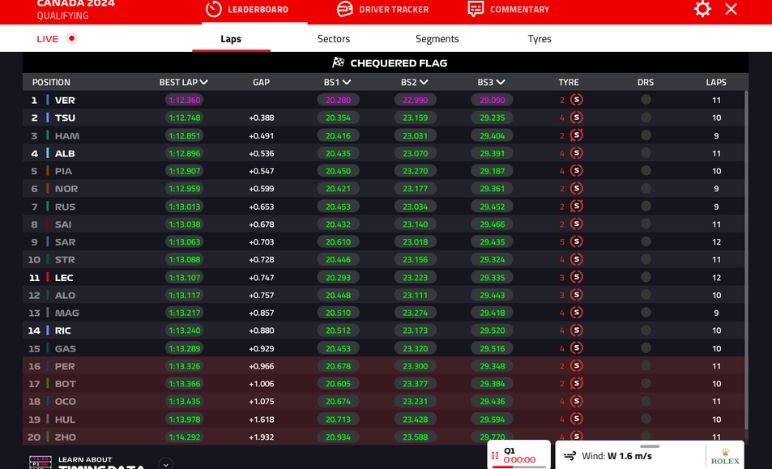This screenshot has height=469, width=772.
Task: Select driver TSU in the leaderboard
Action: pos(65,118)
